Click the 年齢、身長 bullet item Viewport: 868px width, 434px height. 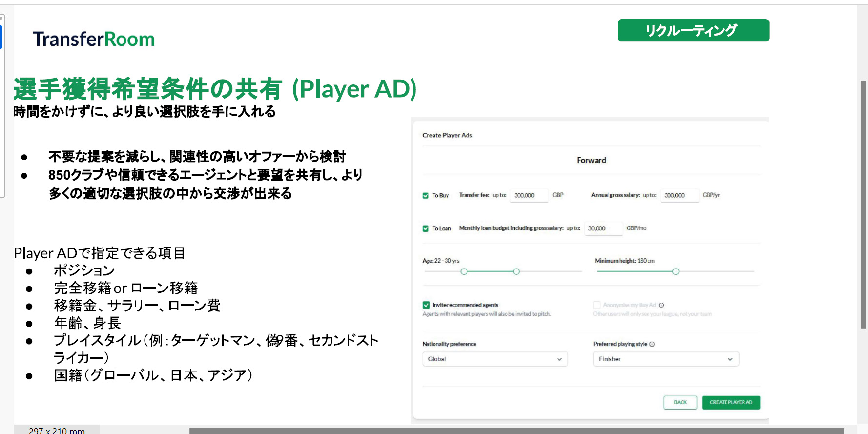click(x=87, y=323)
